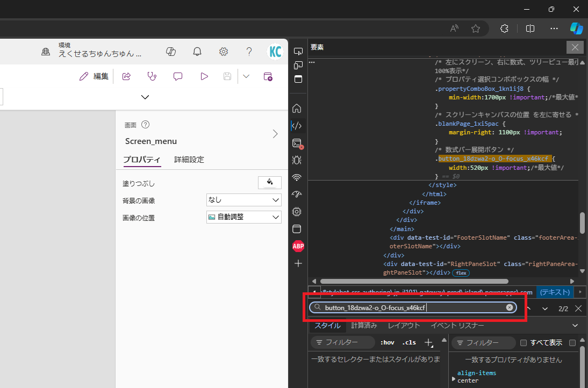Click the ellipsis beside the selected DOM node
Image resolution: width=588 pixels, height=388 pixels.
(312, 62)
